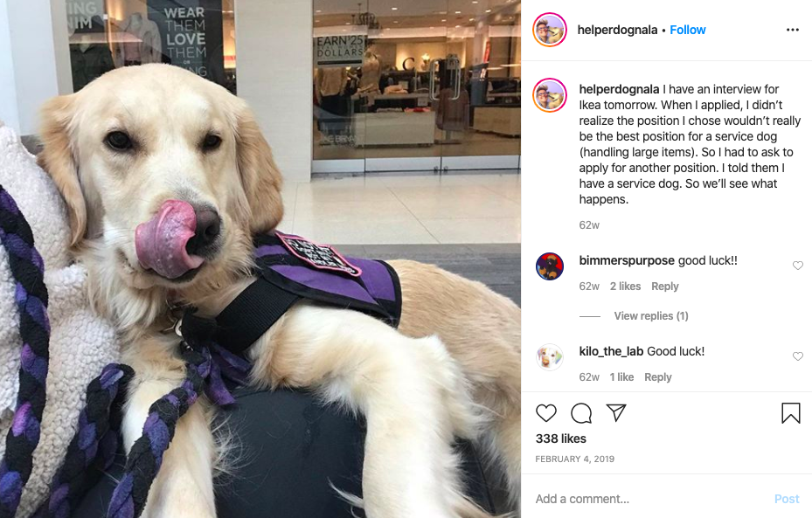This screenshot has height=518, width=812.
Task: Reply to kilo_the_lab's comment
Action: (x=657, y=377)
